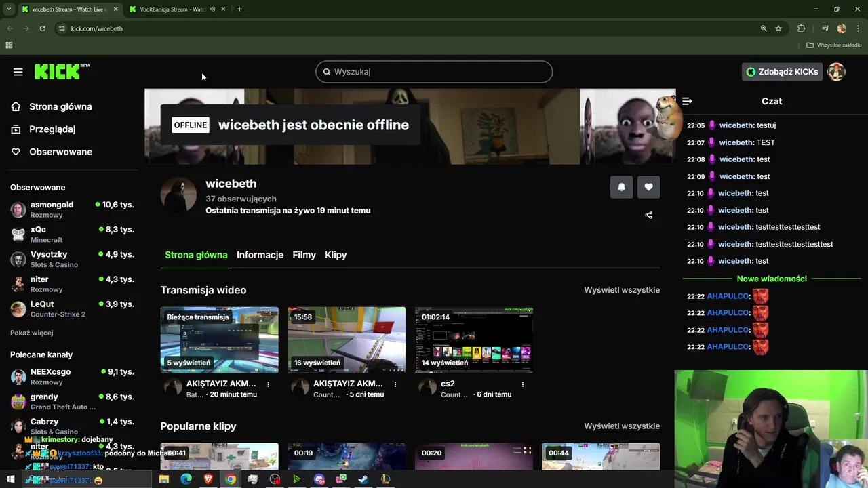Open Microsoft Edge from taskbar

tap(186, 479)
